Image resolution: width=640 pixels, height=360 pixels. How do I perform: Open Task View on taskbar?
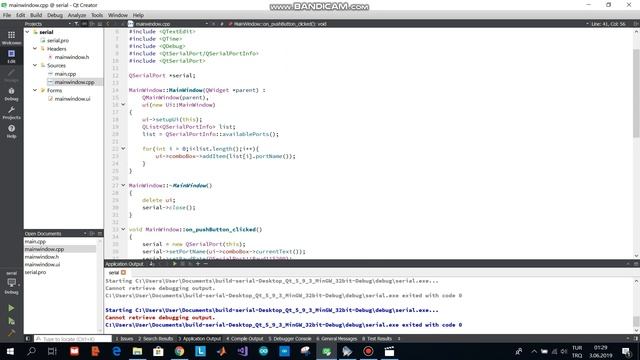pos(52,351)
